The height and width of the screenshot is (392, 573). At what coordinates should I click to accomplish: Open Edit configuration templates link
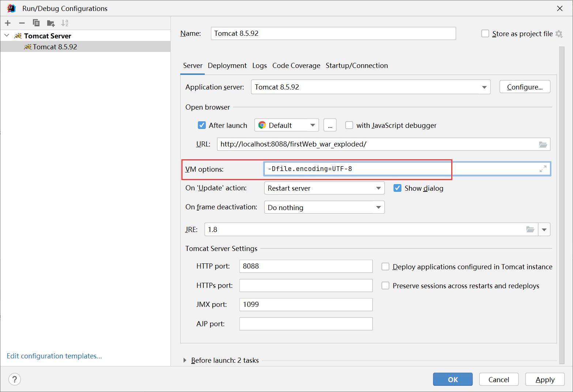[54, 356]
